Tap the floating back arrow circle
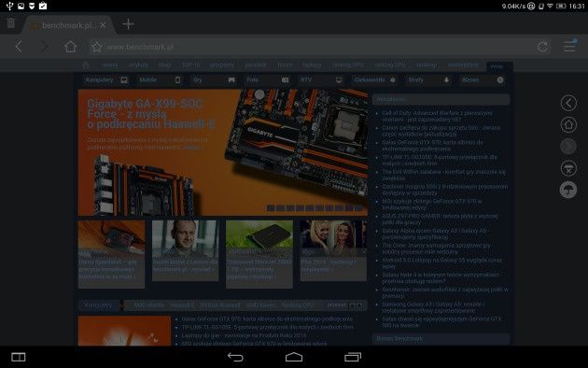Image resolution: width=588 pixels, height=368 pixels. click(x=568, y=103)
